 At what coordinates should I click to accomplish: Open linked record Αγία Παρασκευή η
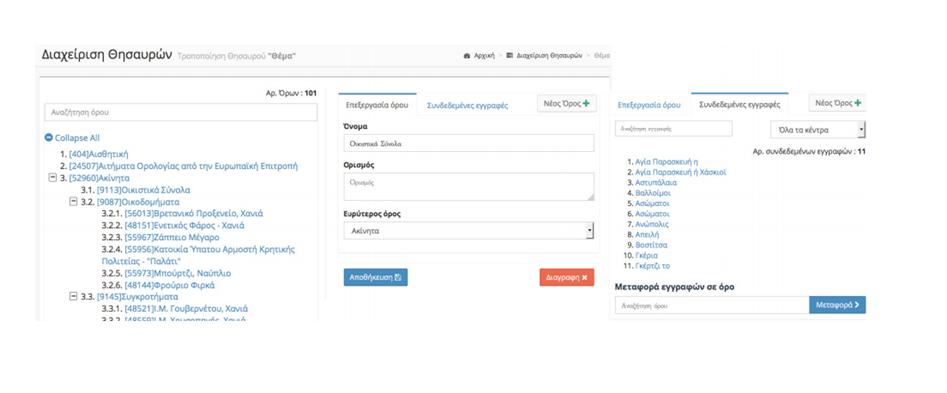(667, 162)
